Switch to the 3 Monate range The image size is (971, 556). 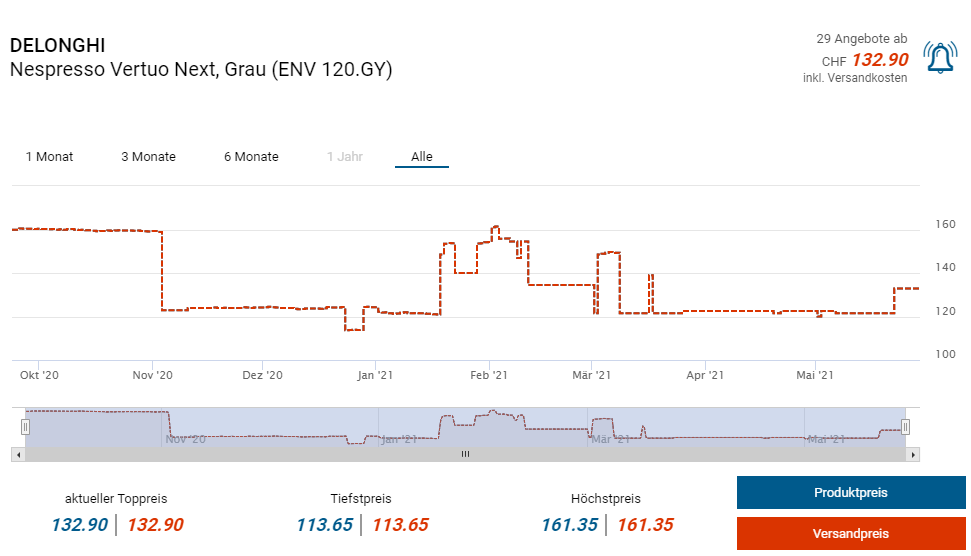(148, 157)
